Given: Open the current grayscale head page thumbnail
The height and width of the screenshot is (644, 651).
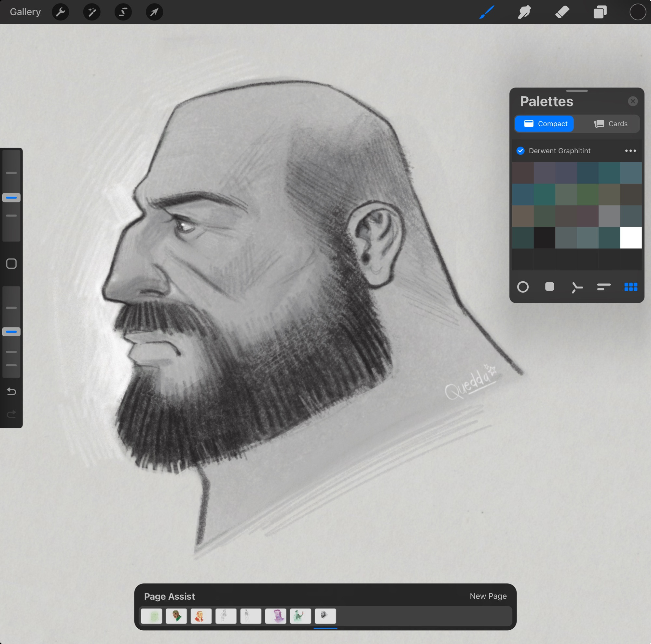Looking at the screenshot, I should pyautogui.click(x=325, y=616).
